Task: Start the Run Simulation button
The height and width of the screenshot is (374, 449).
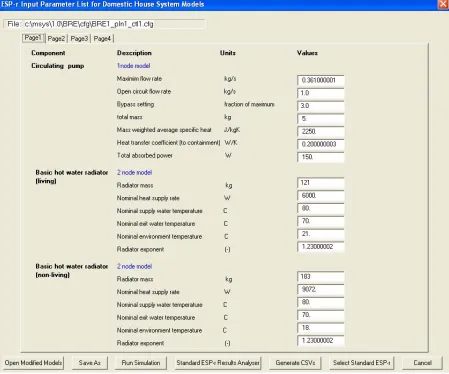Action: [x=141, y=363]
